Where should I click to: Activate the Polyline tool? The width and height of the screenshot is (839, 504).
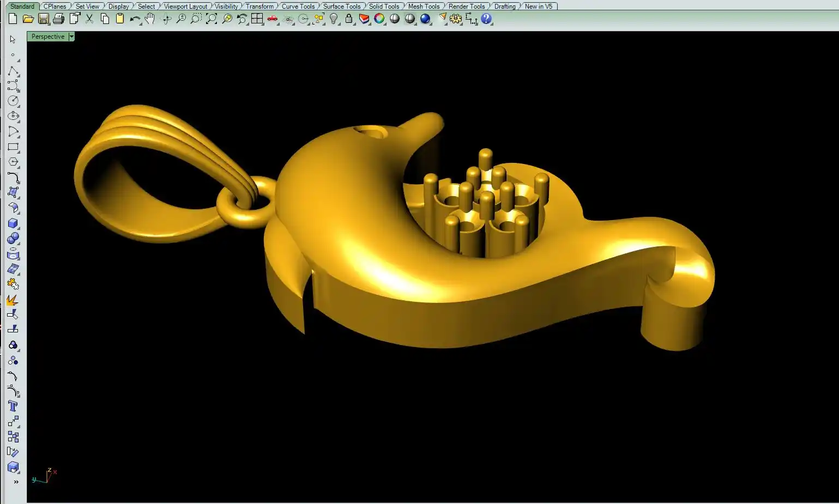click(x=13, y=71)
